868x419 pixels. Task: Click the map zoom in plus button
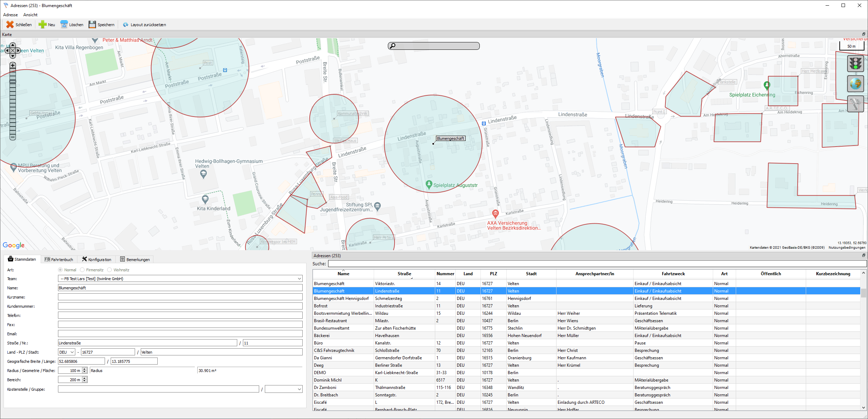coord(13,65)
